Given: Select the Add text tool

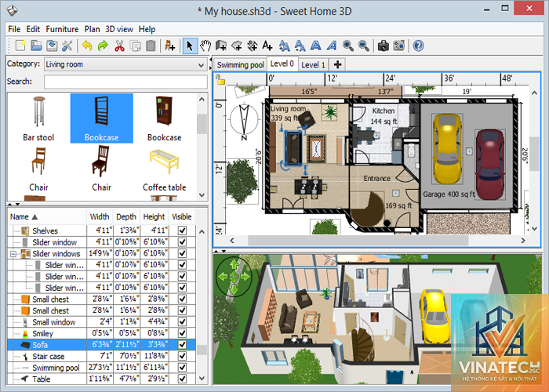Looking at the screenshot, I should tap(267, 45).
